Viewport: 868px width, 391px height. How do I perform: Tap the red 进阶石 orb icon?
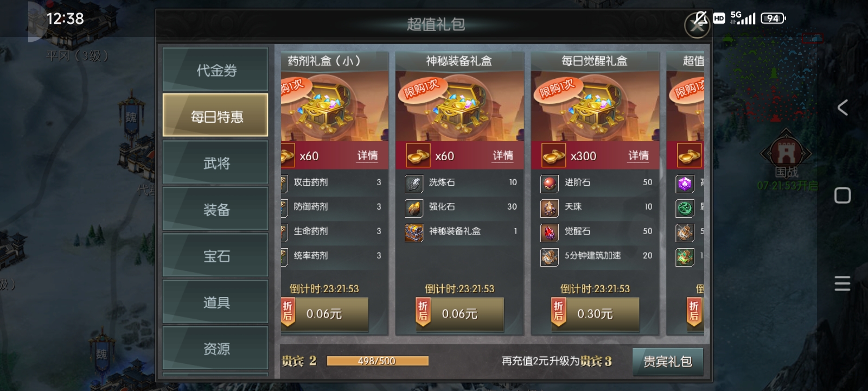[x=550, y=183]
